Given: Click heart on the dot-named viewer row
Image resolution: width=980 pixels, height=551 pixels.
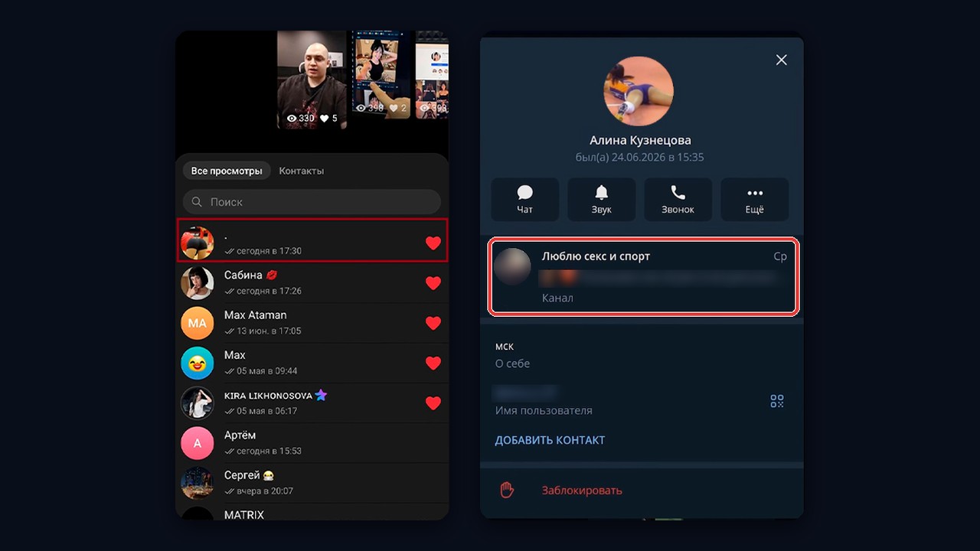Looking at the screenshot, I should pos(433,243).
